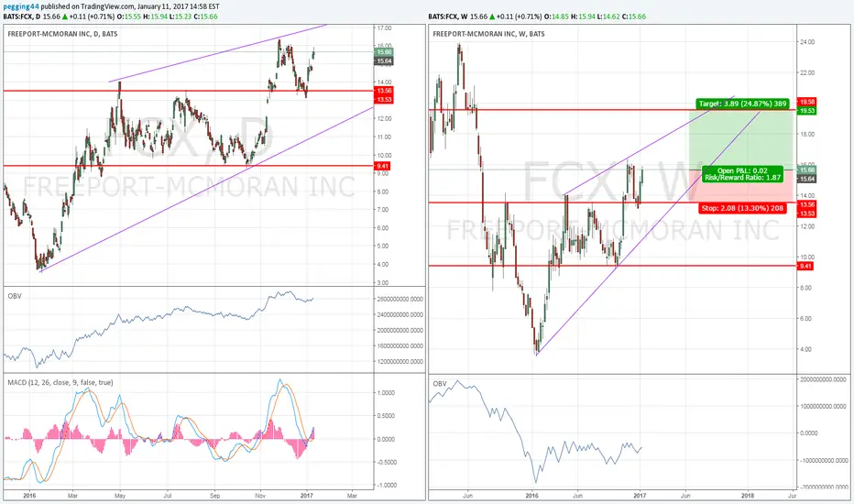
Task: Open the pegging44 author profile link
Action: point(21,6)
